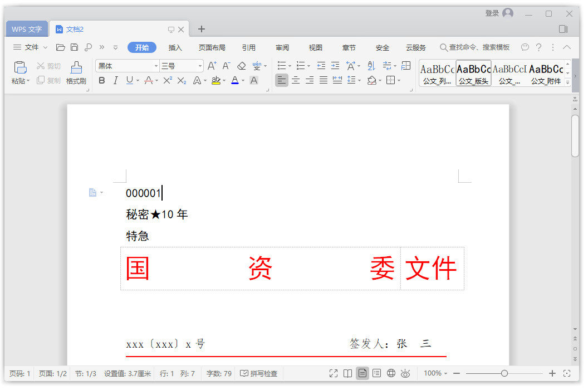
Task: Click the Paste (粘贴) clipboard icon
Action: point(20,68)
